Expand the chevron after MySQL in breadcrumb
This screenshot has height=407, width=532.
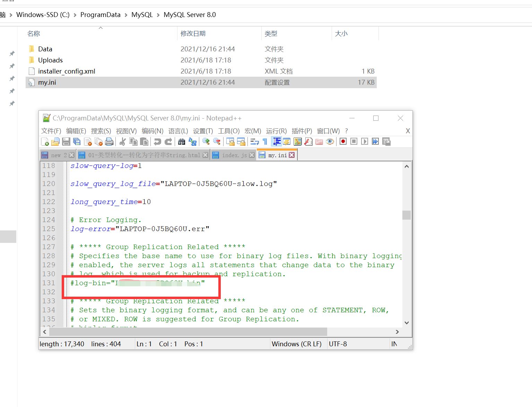pos(158,15)
